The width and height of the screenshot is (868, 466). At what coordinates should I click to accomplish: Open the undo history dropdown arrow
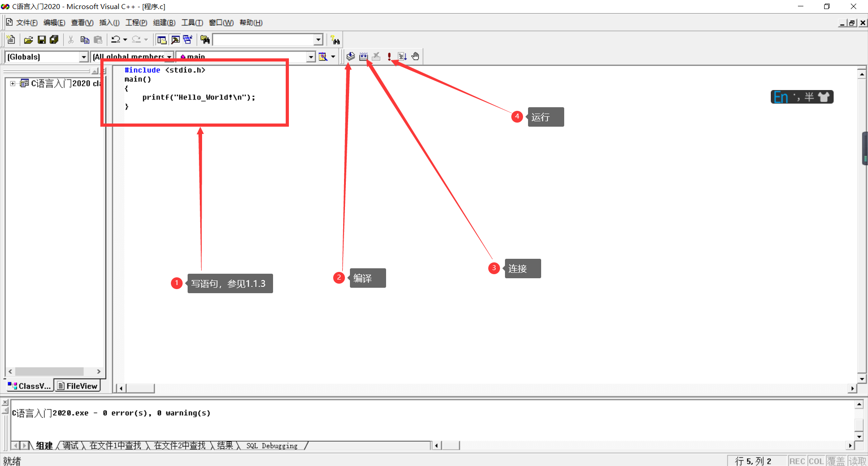click(125, 40)
